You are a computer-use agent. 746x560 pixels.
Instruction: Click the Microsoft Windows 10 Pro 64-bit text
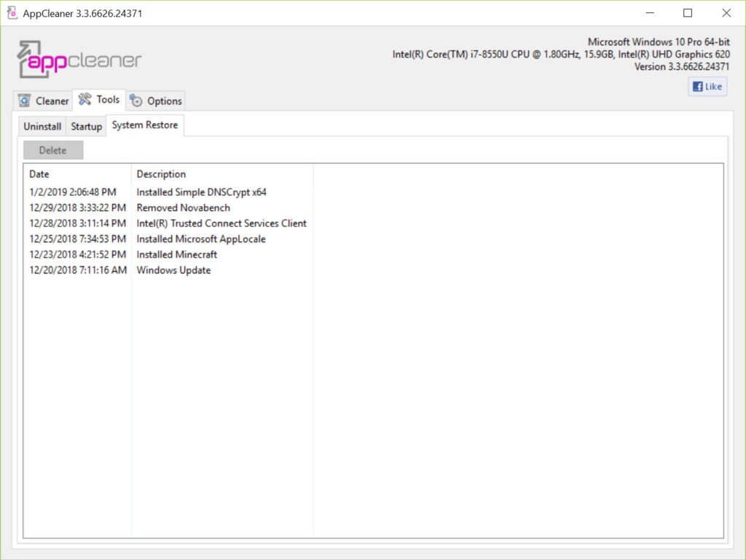pos(659,42)
